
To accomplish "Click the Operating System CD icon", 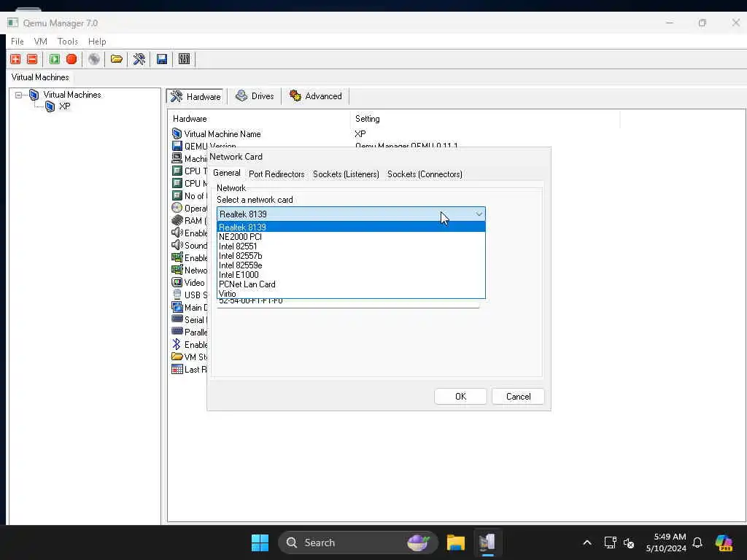I will coord(177,208).
